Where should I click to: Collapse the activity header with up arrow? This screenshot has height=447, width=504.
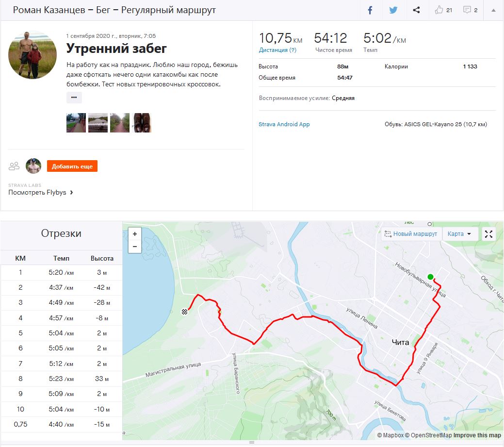[x=493, y=10]
